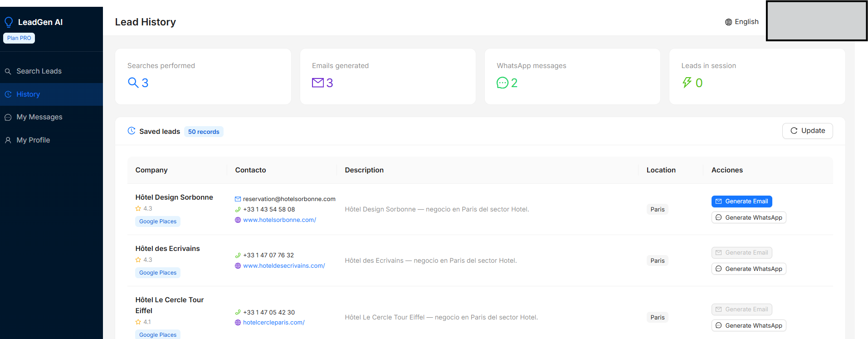Click the disabled Generate Email for Hôtel des Ecrivains
Viewport: 868px width, 339px height.
click(x=741, y=253)
